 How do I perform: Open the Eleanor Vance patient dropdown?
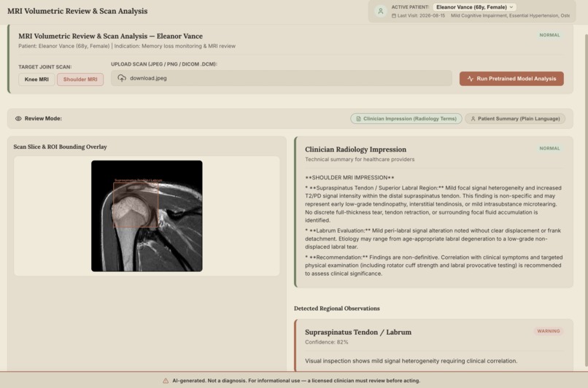pos(474,7)
